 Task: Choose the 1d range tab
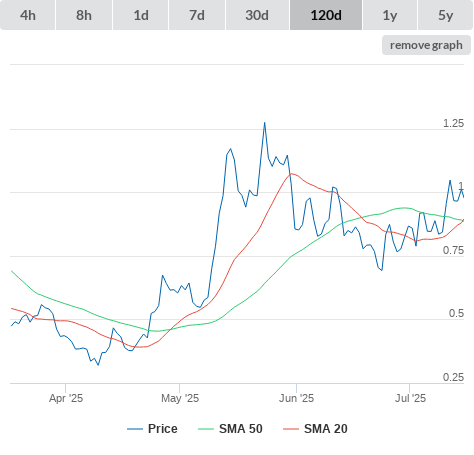(x=141, y=15)
